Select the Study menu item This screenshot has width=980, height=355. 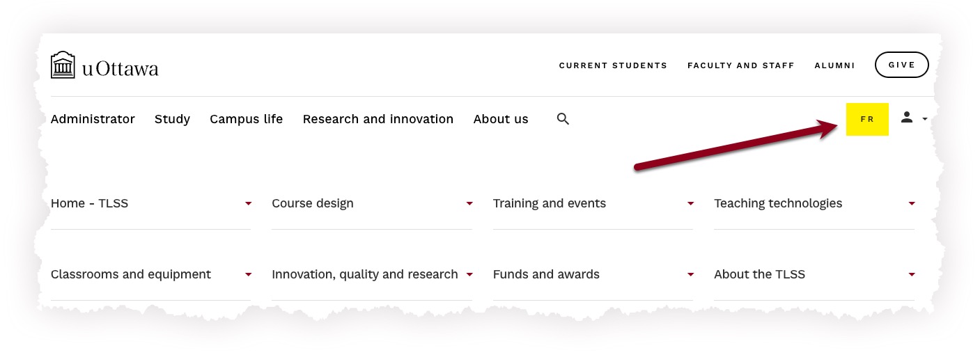click(172, 119)
